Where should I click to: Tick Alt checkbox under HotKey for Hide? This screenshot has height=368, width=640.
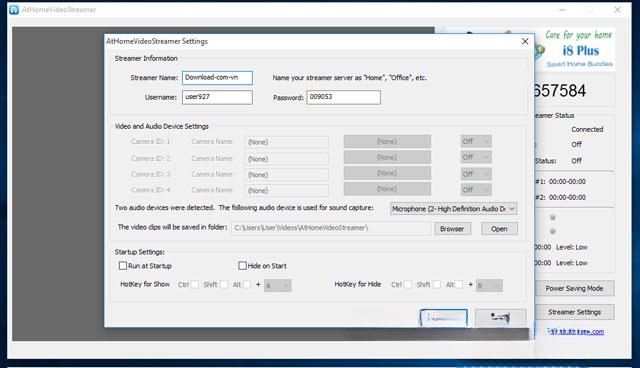pyautogui.click(x=459, y=284)
